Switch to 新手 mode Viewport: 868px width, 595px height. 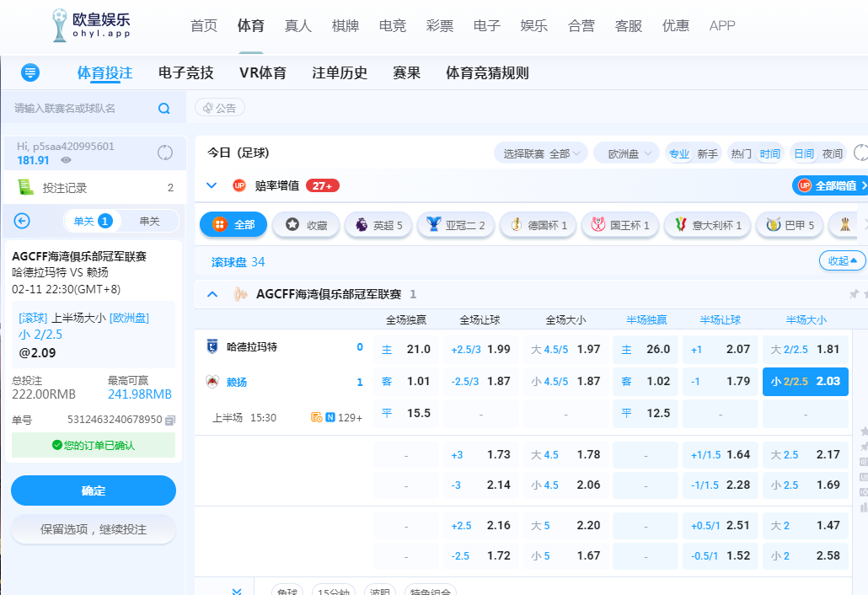[x=707, y=153]
